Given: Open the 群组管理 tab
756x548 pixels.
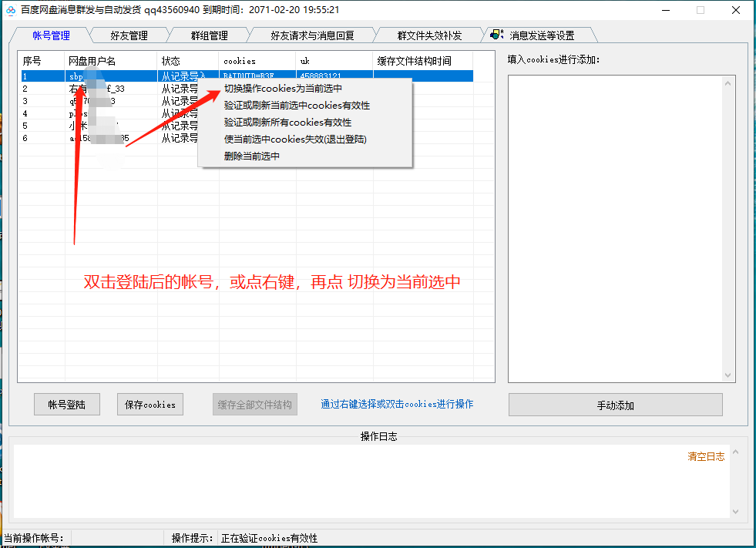Looking at the screenshot, I should pyautogui.click(x=209, y=34).
